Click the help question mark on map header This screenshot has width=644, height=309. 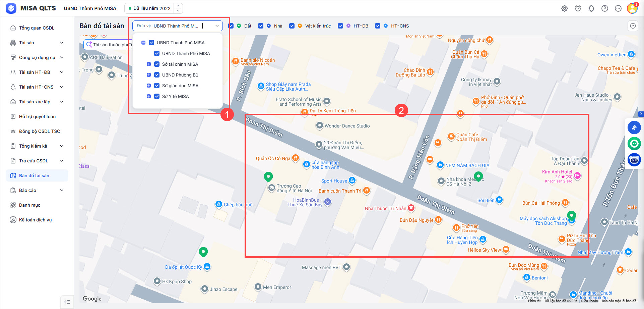point(633,26)
